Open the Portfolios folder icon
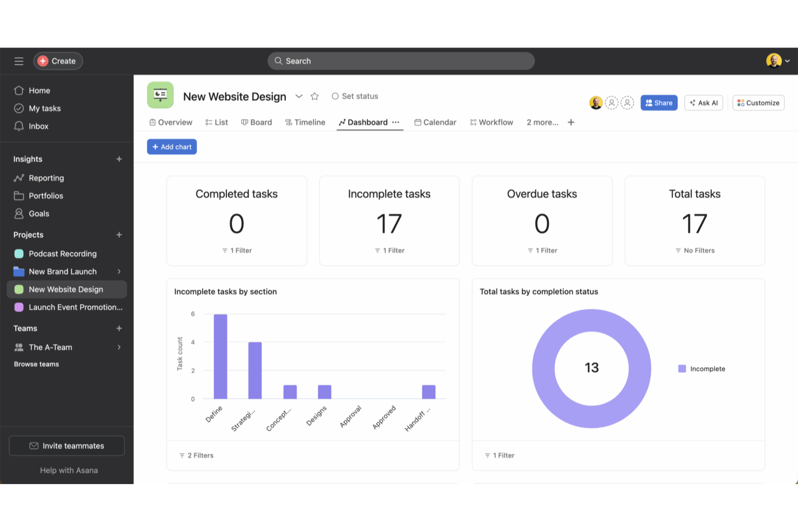This screenshot has height=532, width=798. click(19, 195)
